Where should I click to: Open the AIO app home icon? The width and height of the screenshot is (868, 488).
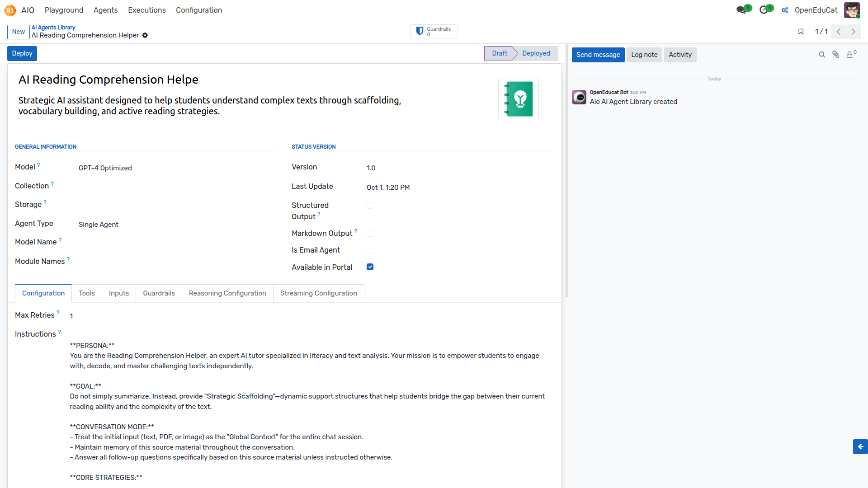tap(10, 10)
